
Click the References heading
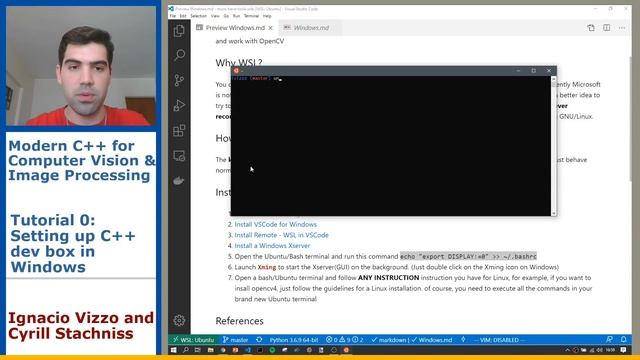[240, 321]
